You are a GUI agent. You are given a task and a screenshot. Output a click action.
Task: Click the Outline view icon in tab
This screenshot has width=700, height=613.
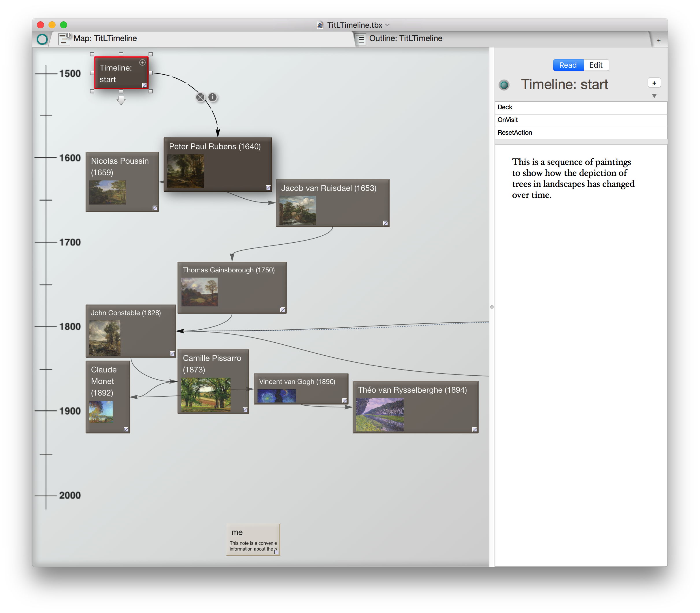pyautogui.click(x=360, y=39)
